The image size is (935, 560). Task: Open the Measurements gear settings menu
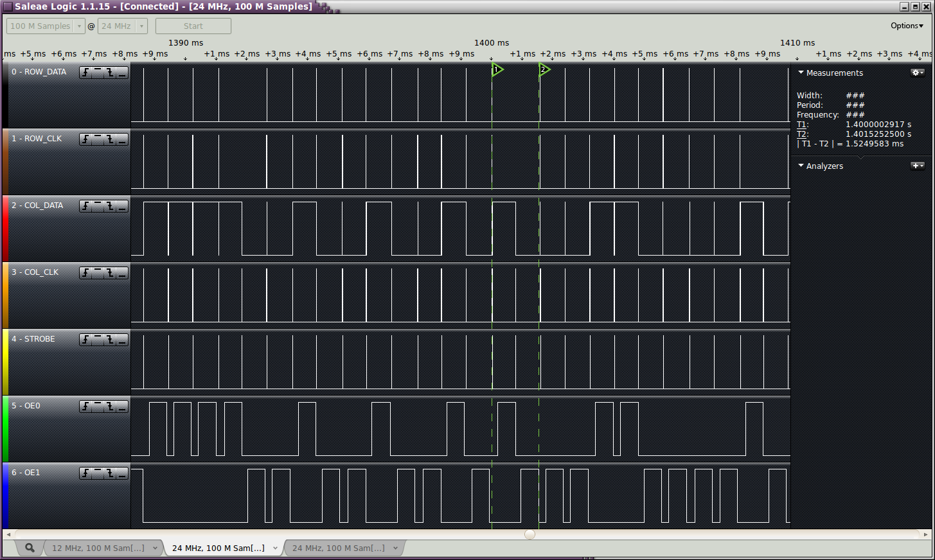tap(917, 73)
